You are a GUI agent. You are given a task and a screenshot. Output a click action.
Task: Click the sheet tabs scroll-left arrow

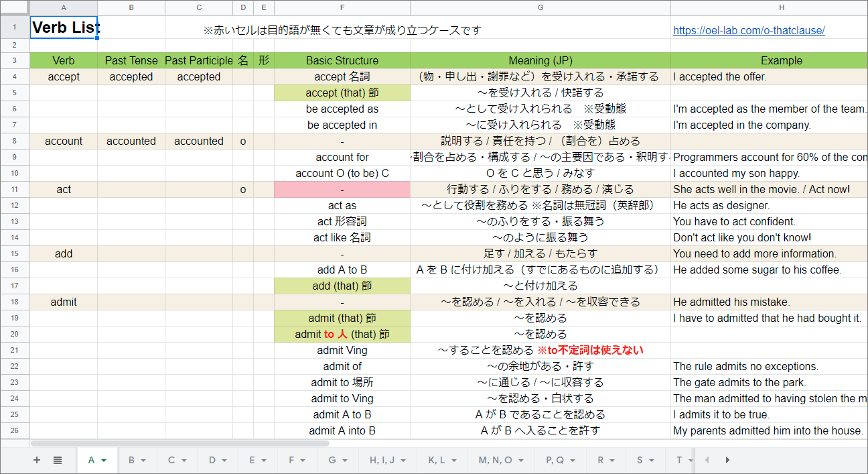[706, 460]
